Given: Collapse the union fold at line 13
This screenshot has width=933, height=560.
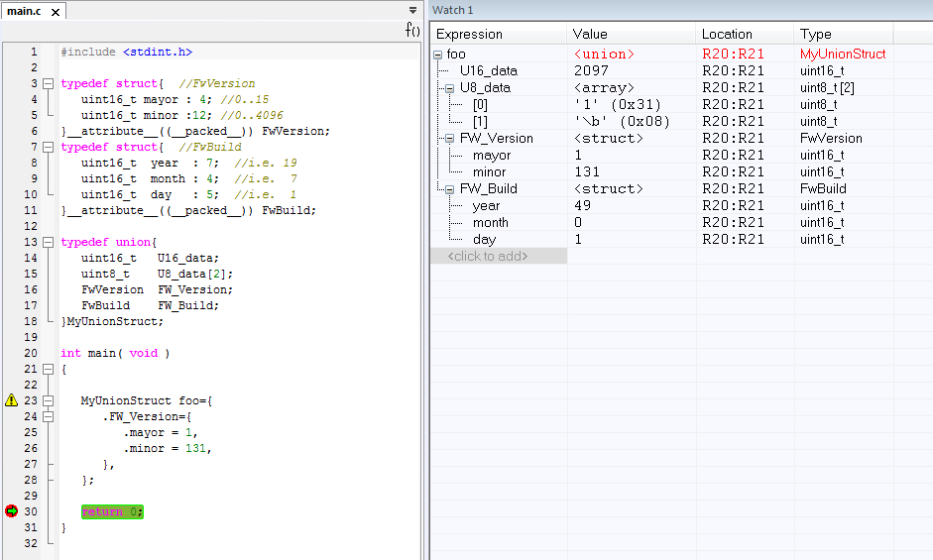Looking at the screenshot, I should point(49,242).
